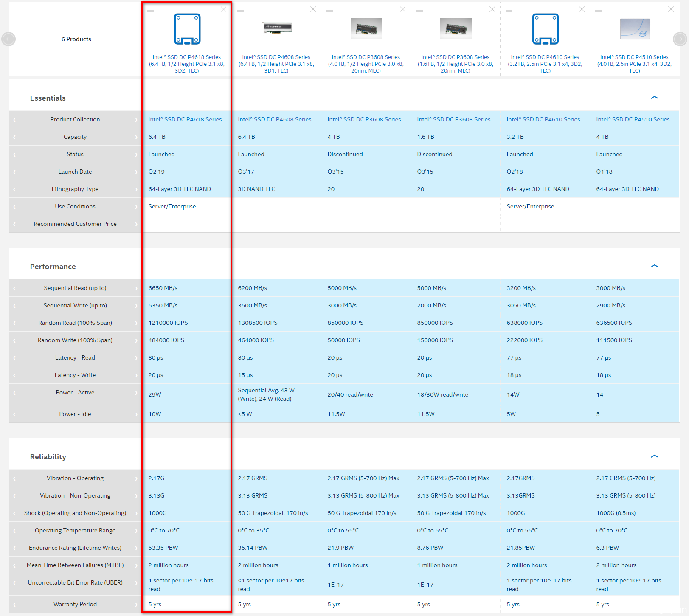Open P4618 Series collection link in Essentials
The image size is (689, 616).
pos(185,119)
